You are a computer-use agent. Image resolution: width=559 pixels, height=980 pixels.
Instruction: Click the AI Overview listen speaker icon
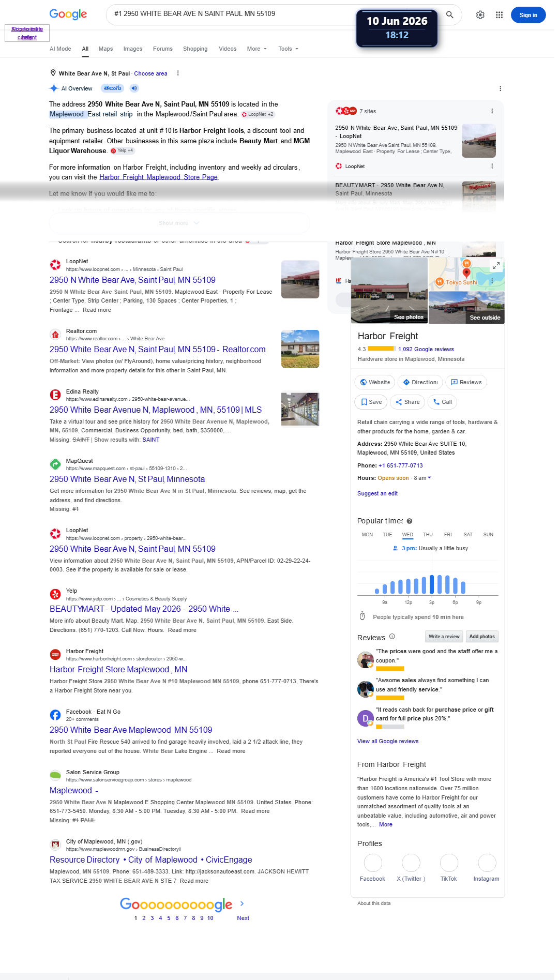[x=134, y=88]
